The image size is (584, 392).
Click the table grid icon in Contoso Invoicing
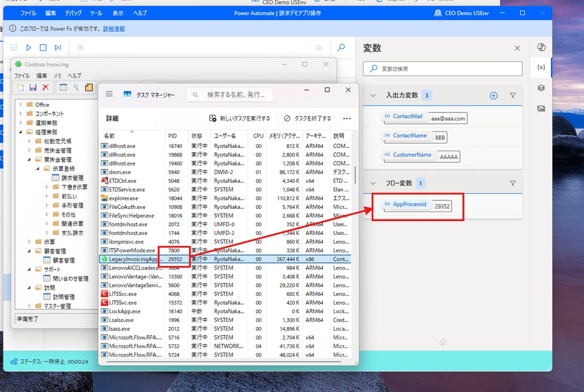(x=63, y=88)
